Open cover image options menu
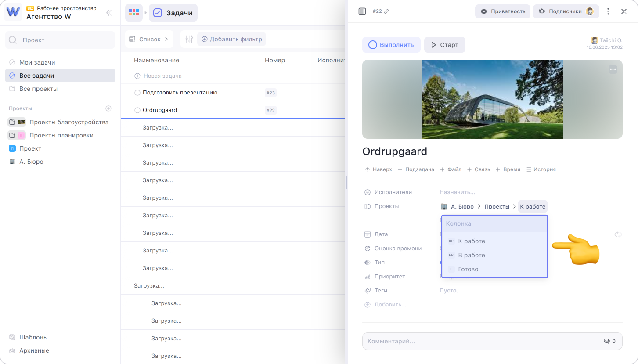Viewport: 638px width, 364px height. click(x=613, y=69)
